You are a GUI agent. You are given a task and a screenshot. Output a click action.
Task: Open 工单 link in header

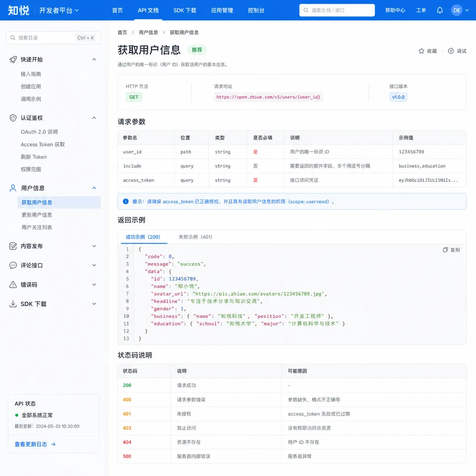click(421, 10)
